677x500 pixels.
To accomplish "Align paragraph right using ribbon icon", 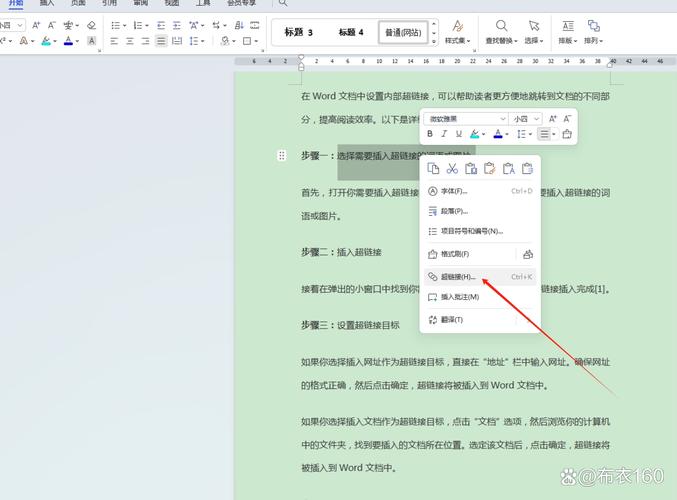I will (x=146, y=41).
